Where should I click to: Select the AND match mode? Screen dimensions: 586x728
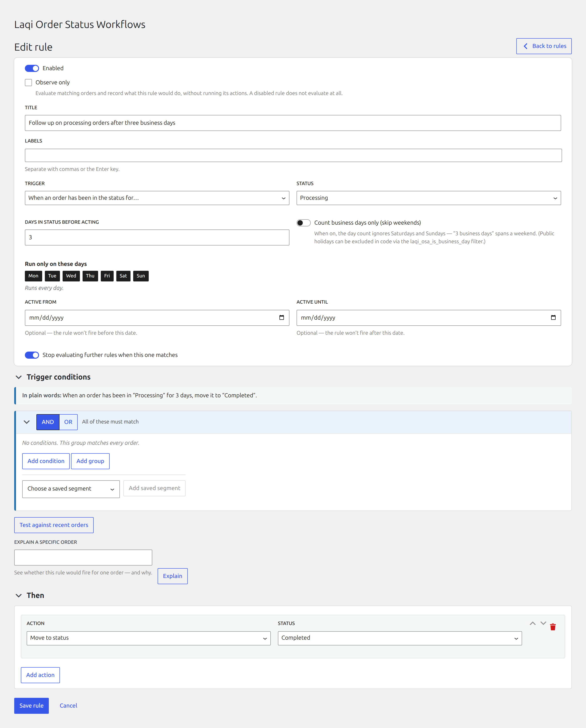(x=48, y=422)
